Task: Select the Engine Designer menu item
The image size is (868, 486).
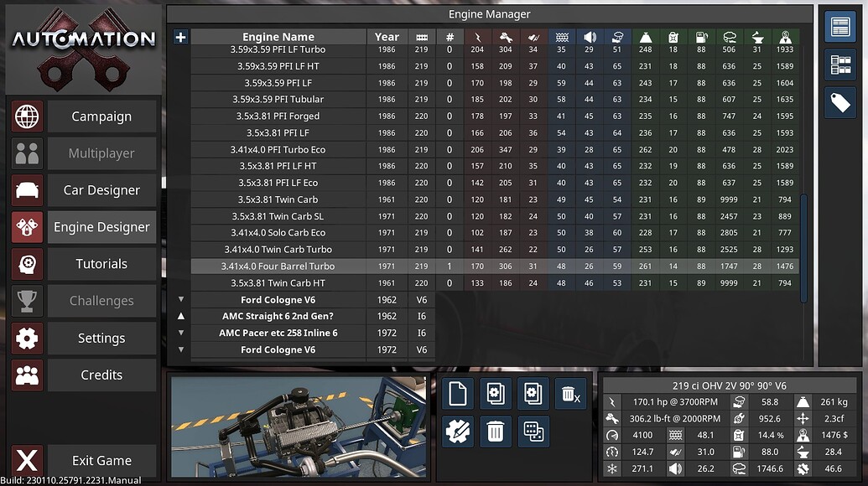Action: [x=101, y=226]
